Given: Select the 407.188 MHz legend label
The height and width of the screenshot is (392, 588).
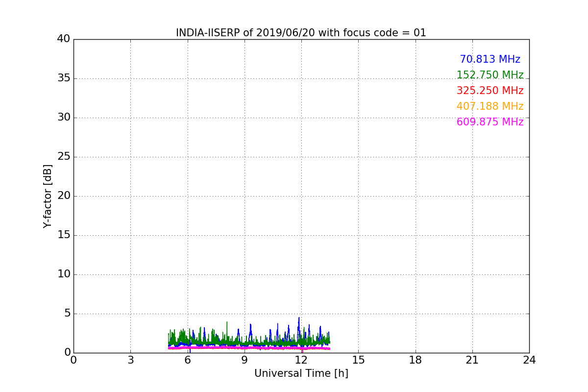Looking at the screenshot, I should point(490,106).
